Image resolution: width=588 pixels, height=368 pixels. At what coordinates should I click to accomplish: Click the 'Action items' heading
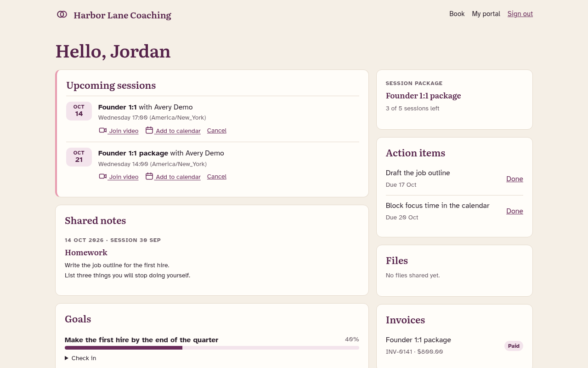click(x=415, y=153)
